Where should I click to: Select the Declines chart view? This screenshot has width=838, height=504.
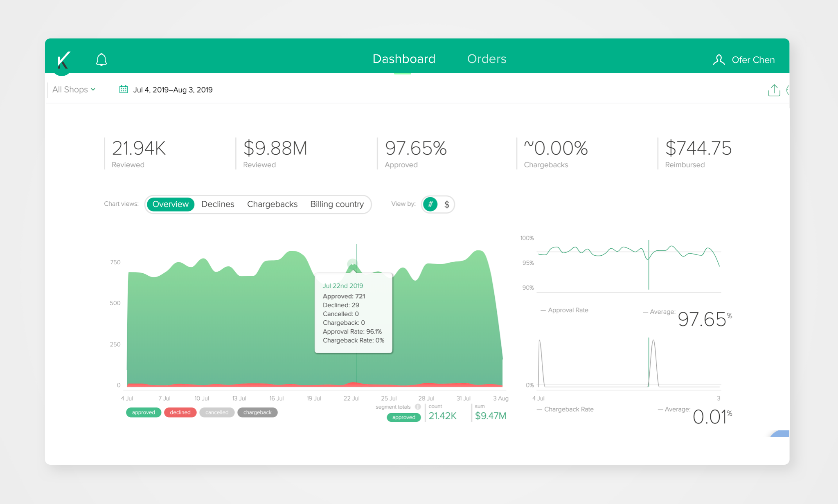coord(218,204)
